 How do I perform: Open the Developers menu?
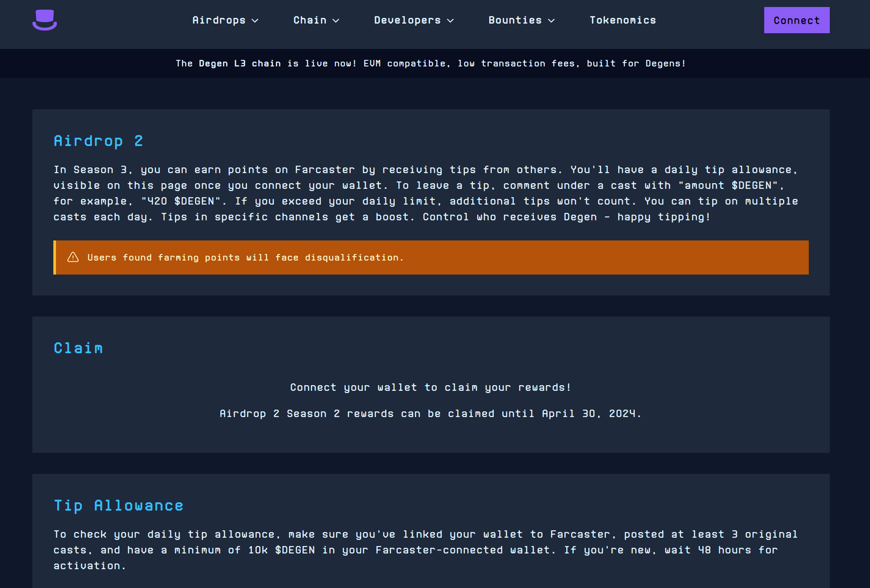pyautogui.click(x=414, y=20)
